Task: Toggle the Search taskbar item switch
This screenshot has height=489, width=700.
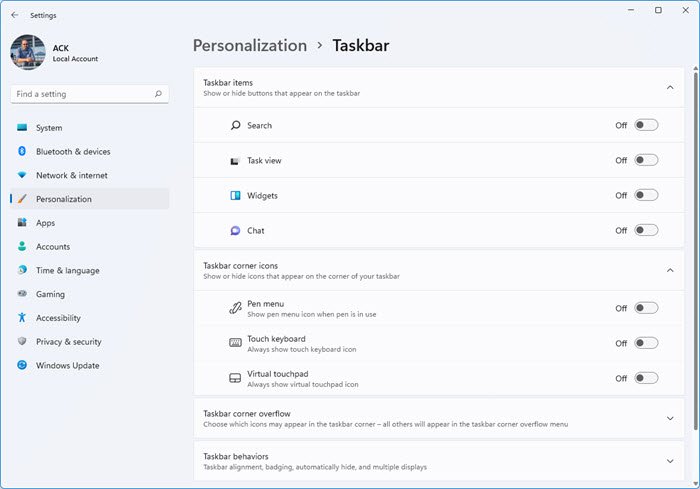Action: [x=646, y=125]
